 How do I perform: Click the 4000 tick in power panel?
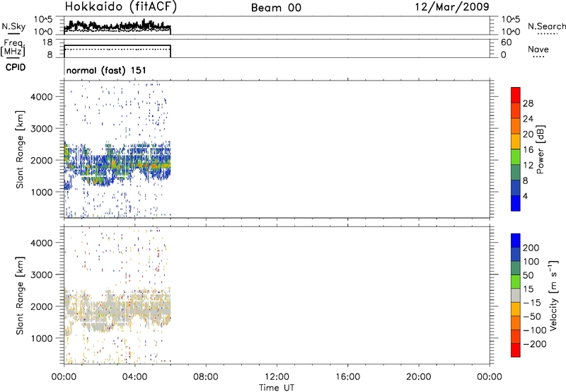(x=41, y=97)
